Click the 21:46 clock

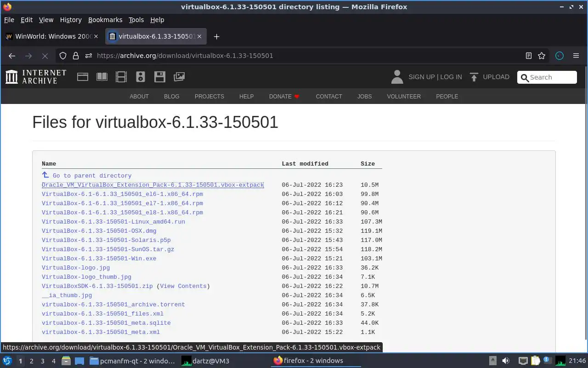point(577,361)
